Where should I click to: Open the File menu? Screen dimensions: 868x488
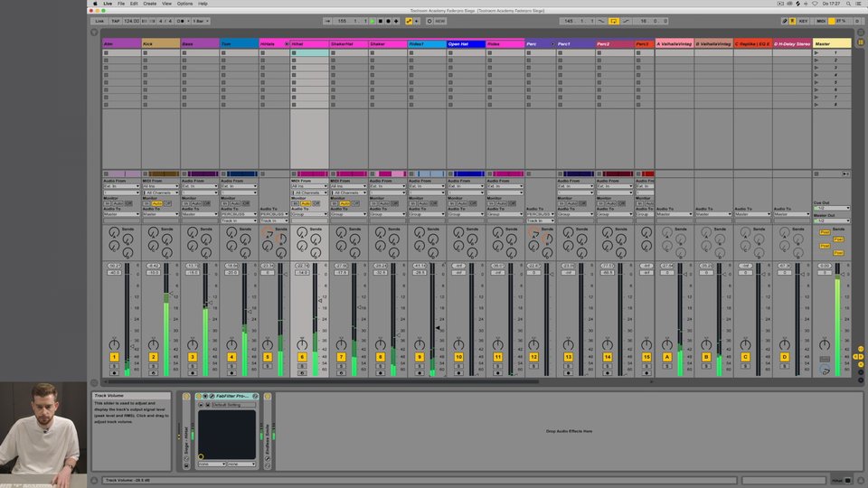click(x=120, y=4)
